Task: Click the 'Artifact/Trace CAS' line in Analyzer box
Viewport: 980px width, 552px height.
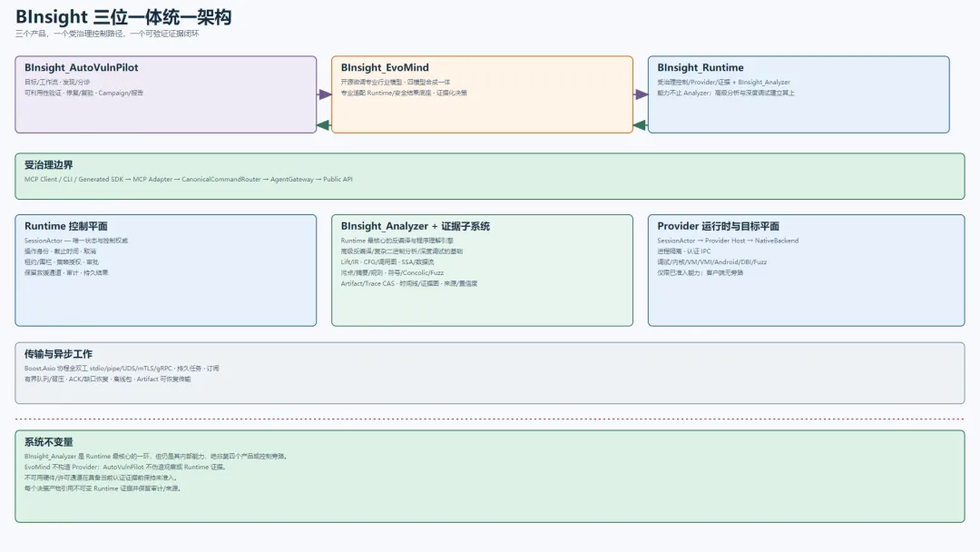Action: [408, 283]
